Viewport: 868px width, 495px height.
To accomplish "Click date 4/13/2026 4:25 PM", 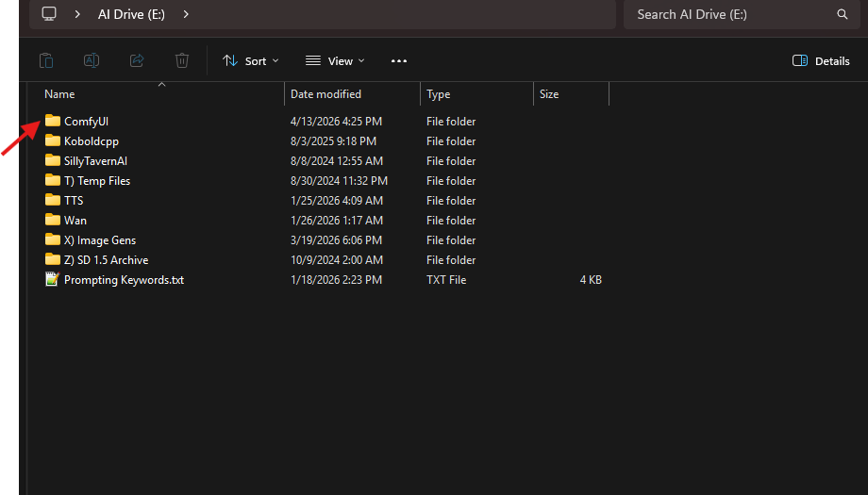I will (x=336, y=121).
